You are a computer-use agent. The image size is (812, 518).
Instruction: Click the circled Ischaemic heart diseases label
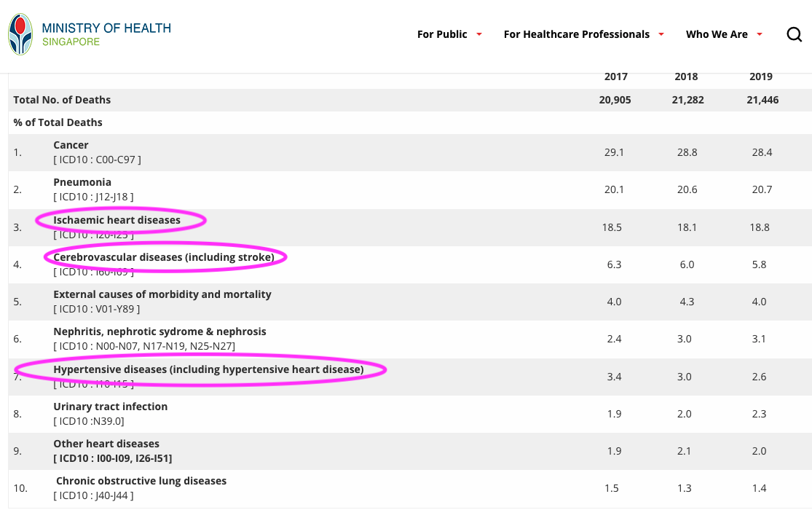117,220
